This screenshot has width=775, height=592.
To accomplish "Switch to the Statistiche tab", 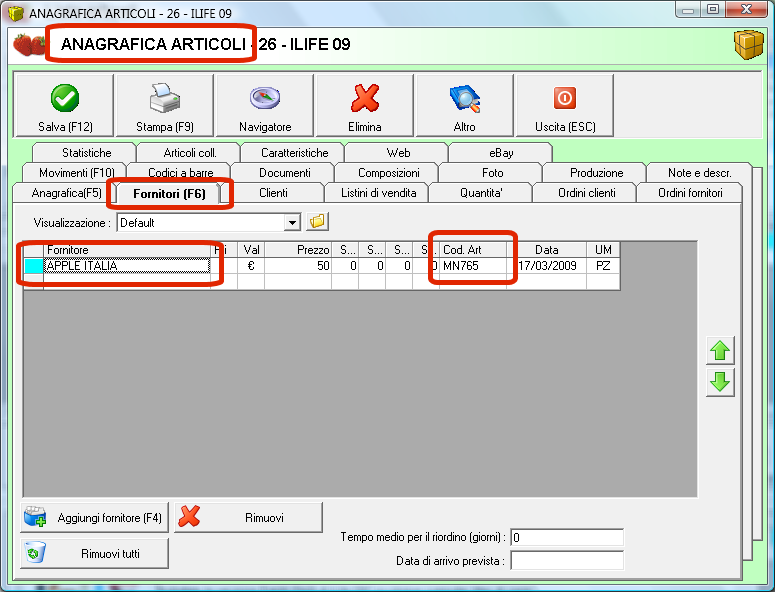I will 86,153.
